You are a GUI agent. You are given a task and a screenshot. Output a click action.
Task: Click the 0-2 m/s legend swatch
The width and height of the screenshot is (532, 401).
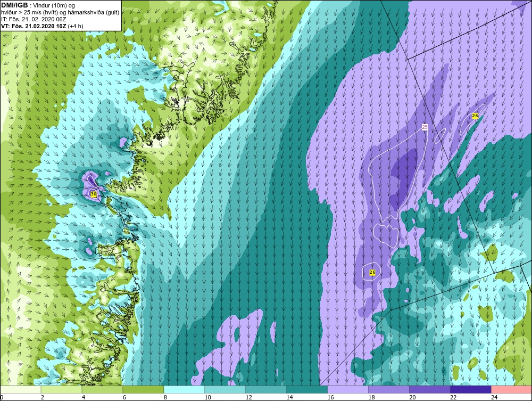tap(21, 389)
